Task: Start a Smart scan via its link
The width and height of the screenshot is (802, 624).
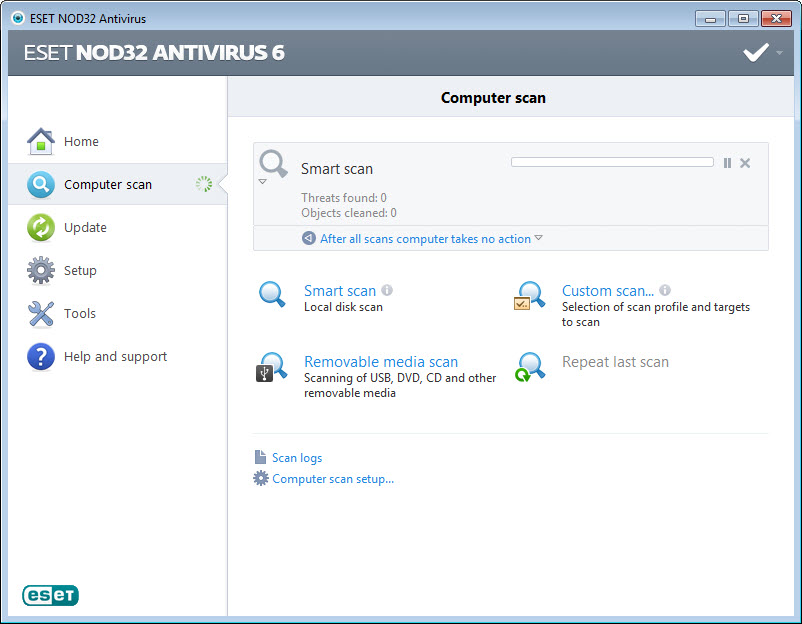Action: 340,291
